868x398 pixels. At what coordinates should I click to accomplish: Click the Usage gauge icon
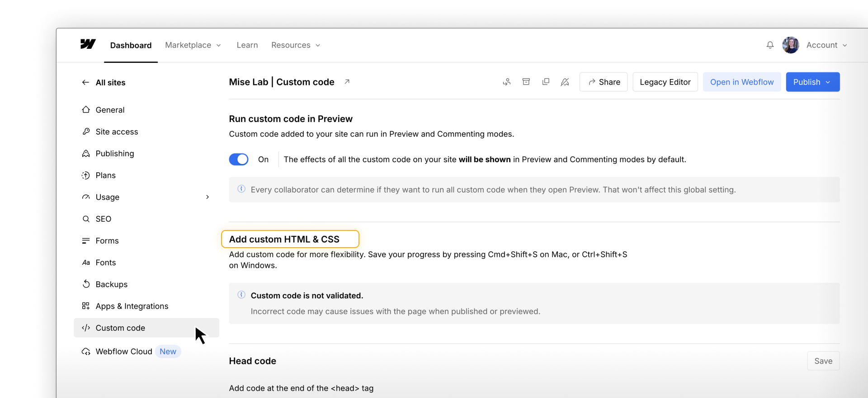(x=86, y=197)
